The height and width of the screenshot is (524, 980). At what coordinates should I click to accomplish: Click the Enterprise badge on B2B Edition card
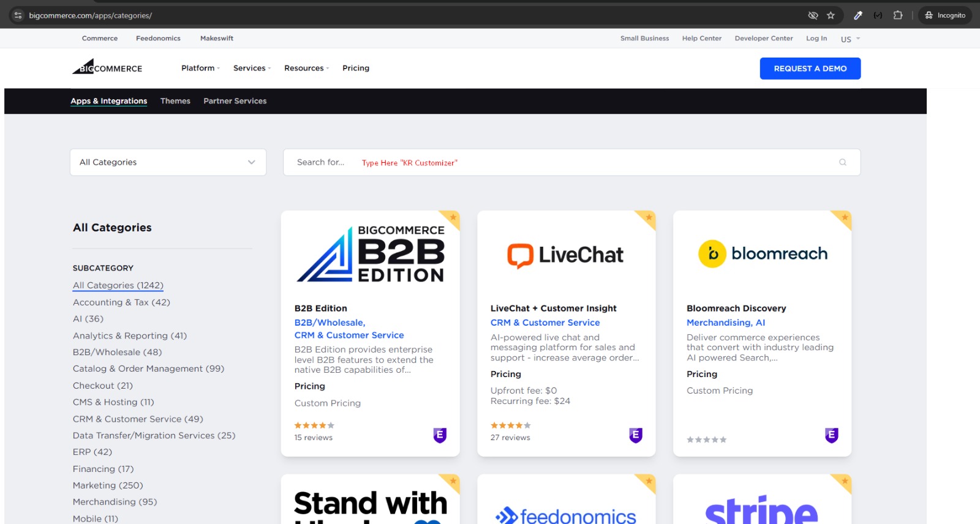(x=440, y=435)
